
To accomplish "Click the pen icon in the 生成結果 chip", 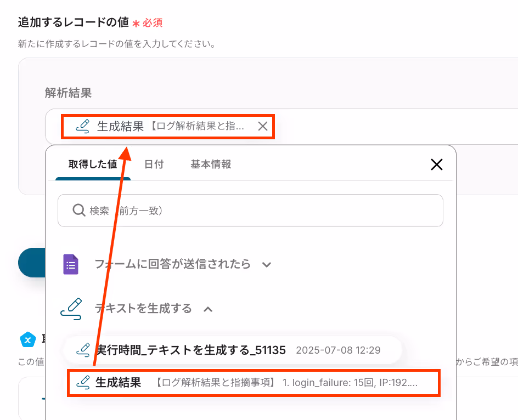I will tap(83, 126).
